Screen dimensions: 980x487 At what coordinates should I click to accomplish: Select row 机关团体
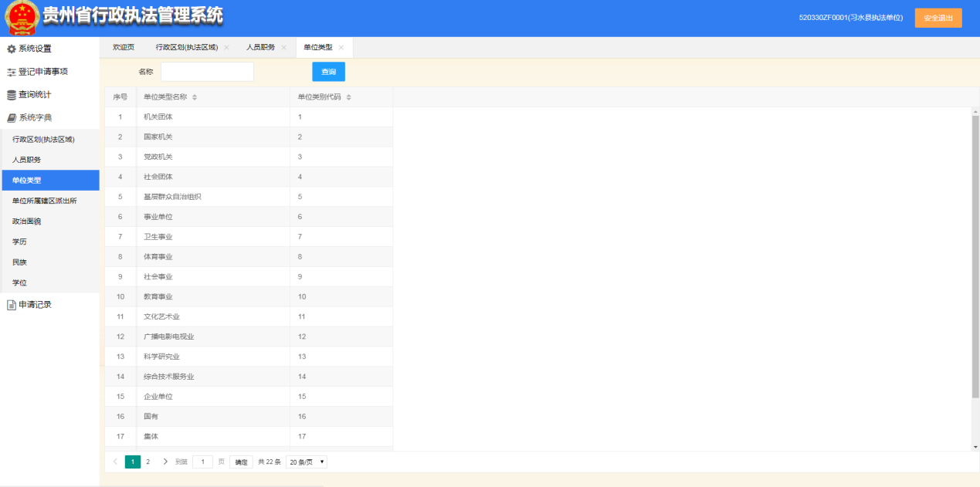point(249,117)
